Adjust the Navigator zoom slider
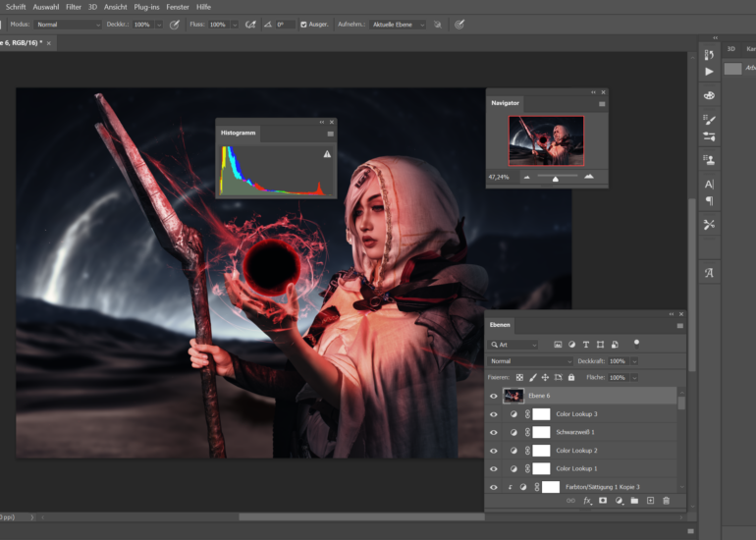The height and width of the screenshot is (540, 756). [x=556, y=178]
